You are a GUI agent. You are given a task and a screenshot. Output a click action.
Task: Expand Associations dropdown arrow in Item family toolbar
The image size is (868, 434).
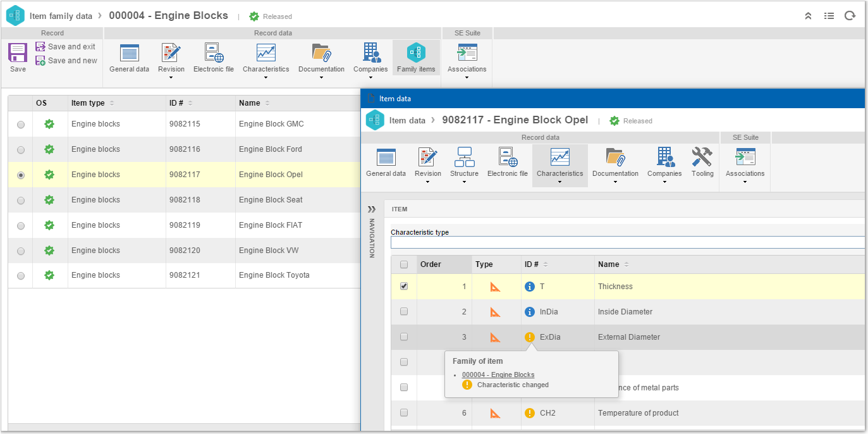tap(467, 78)
